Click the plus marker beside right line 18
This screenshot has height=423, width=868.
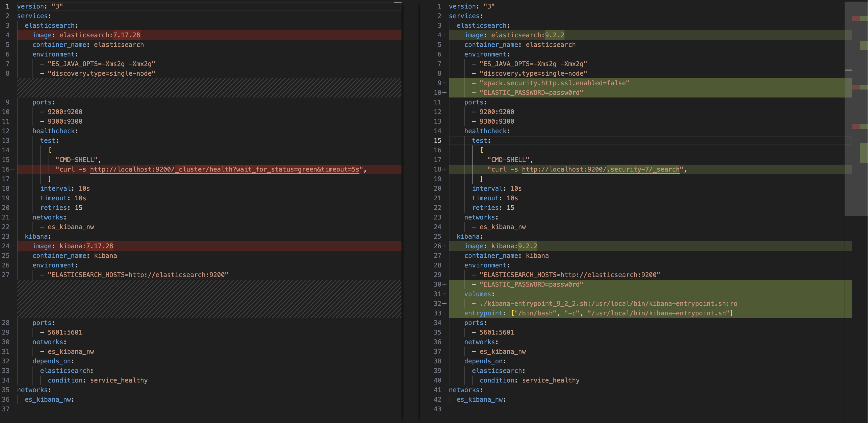[444, 169]
